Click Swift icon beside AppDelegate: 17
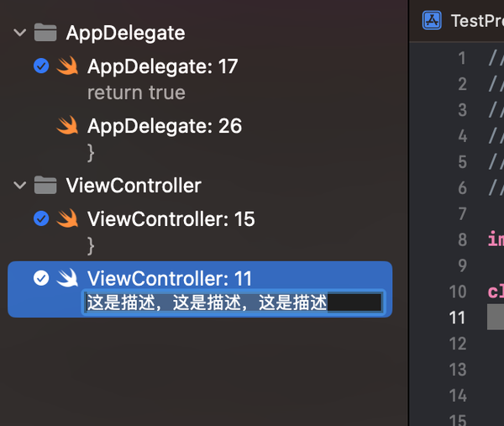504x426 pixels. (x=68, y=66)
